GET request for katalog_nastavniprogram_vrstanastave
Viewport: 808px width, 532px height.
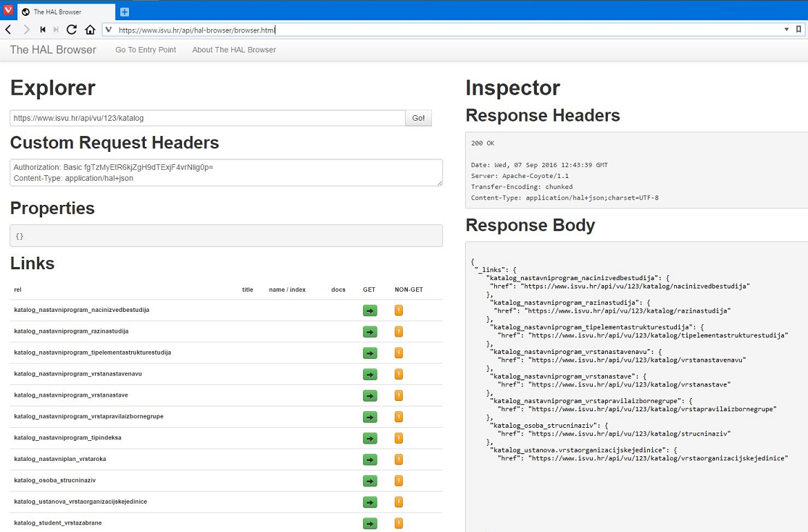[370, 395]
